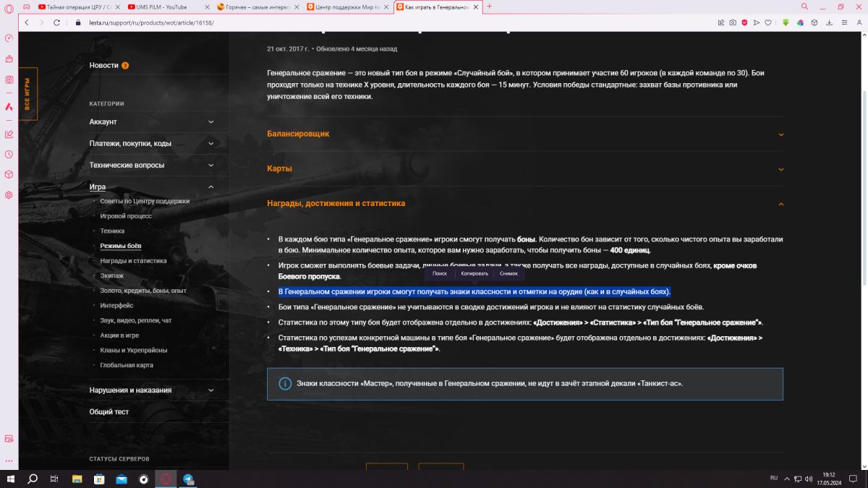
Task: Expand the 'Аккаунт' category
Action: point(152,121)
